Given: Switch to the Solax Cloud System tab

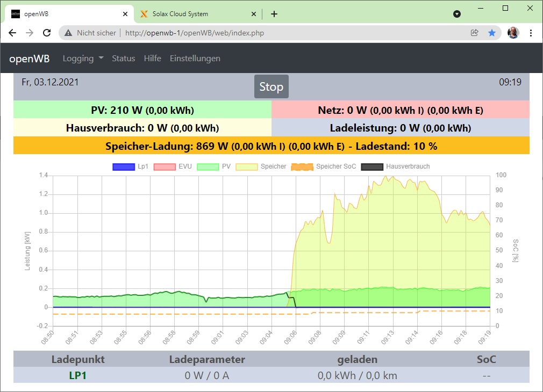Looking at the screenshot, I should coord(194,14).
